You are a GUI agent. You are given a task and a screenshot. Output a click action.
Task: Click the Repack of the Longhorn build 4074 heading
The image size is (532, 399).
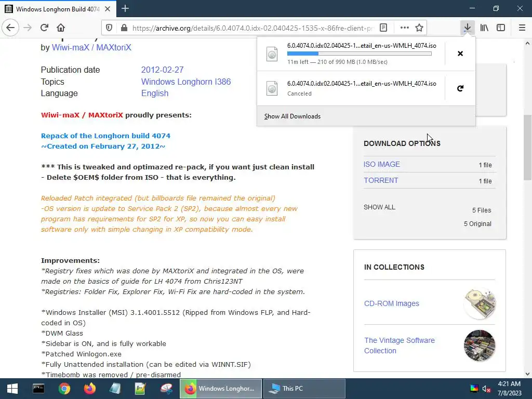coord(105,136)
